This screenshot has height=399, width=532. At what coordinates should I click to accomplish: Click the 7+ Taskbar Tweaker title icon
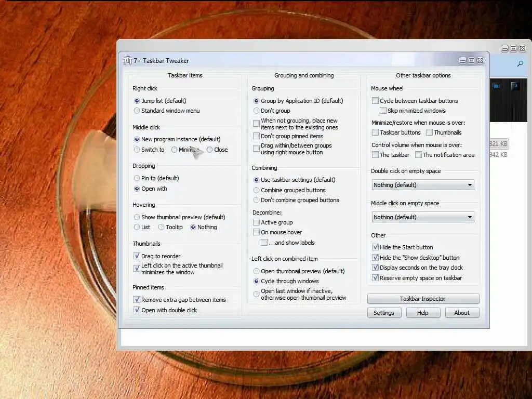(128, 60)
